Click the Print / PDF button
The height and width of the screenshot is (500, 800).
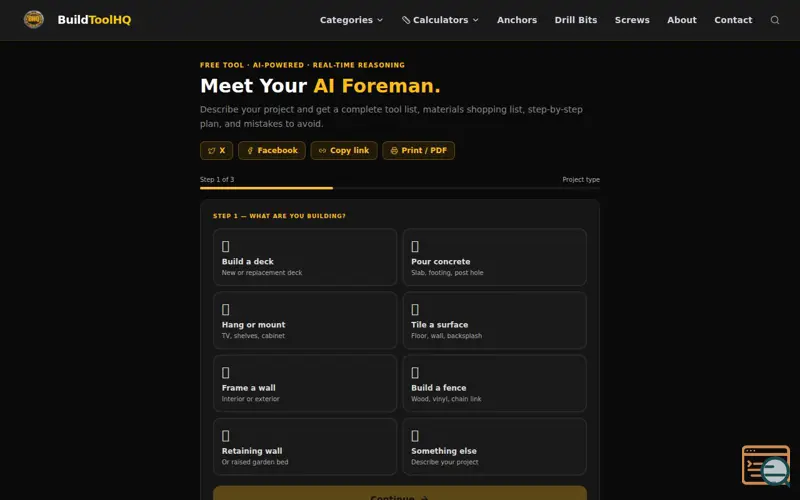pyautogui.click(x=418, y=151)
